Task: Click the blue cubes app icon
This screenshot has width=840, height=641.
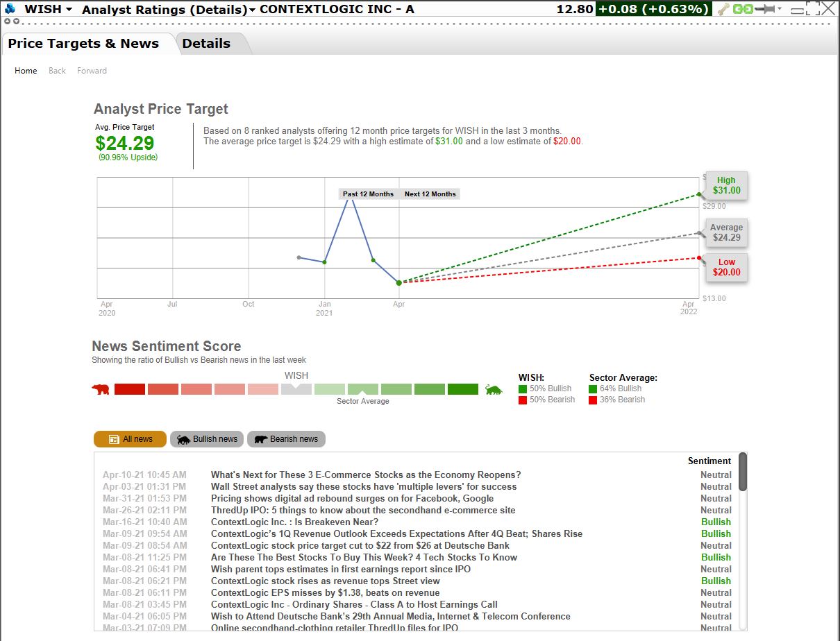Action: click(10, 9)
